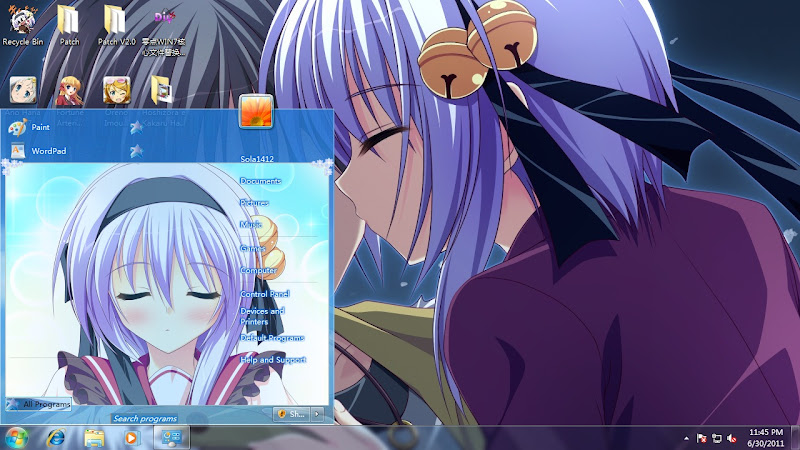Open the shutdown options arrow
800x450 pixels.
tap(317, 414)
